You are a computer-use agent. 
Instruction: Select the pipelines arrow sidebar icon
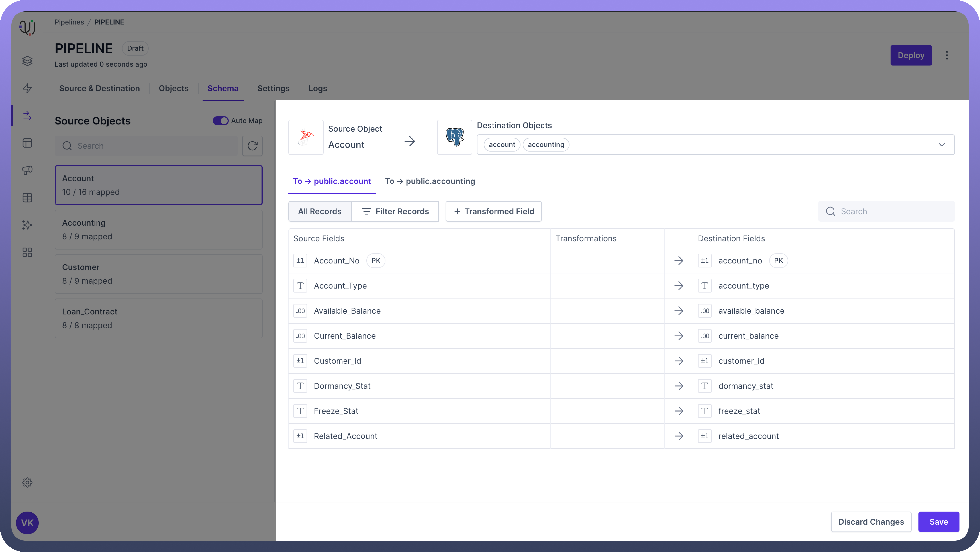coord(27,116)
